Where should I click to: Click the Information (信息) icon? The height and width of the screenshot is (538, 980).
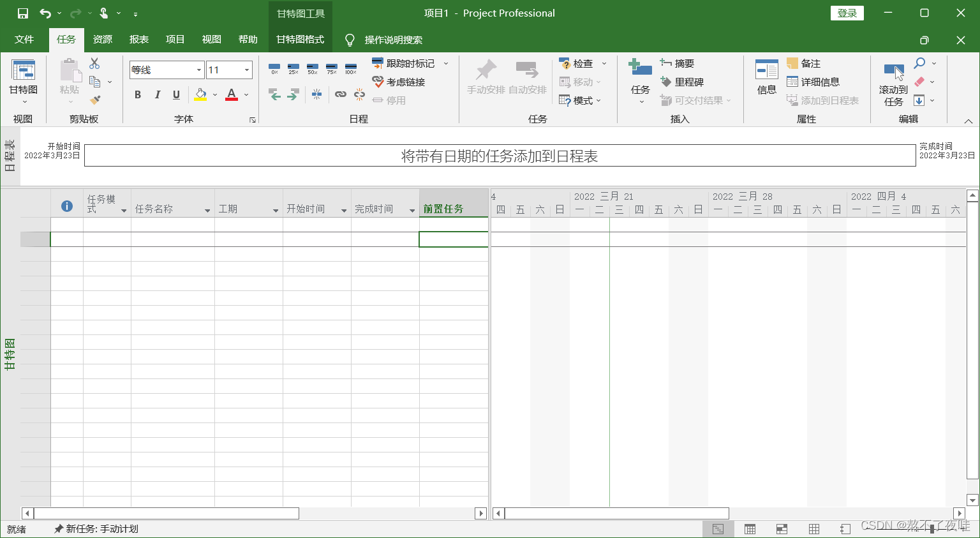tap(766, 70)
